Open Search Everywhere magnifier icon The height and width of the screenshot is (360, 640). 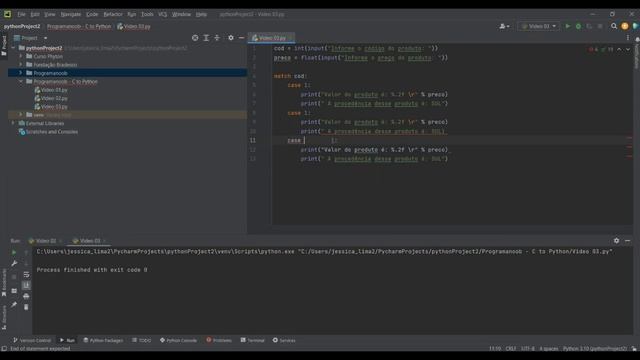click(613, 26)
